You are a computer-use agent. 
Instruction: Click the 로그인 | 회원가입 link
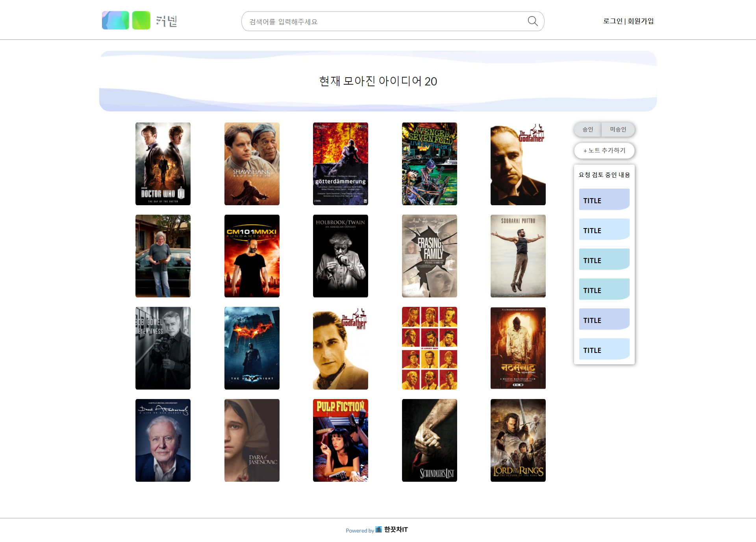pyautogui.click(x=628, y=21)
